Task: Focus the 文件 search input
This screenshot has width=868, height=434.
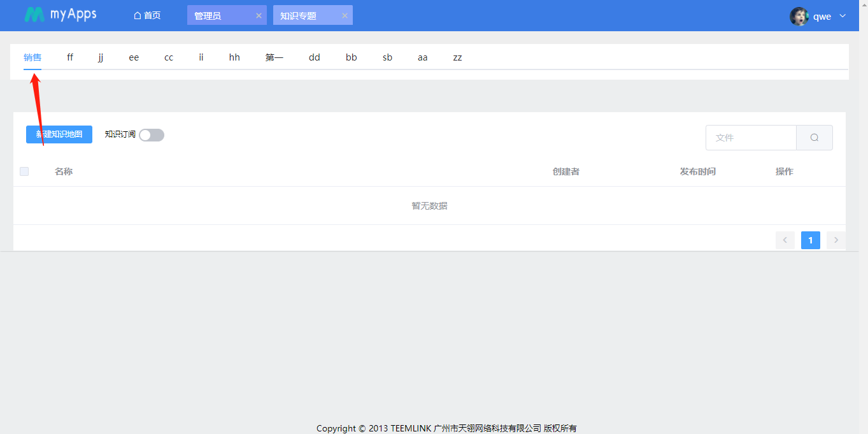Action: coord(751,138)
